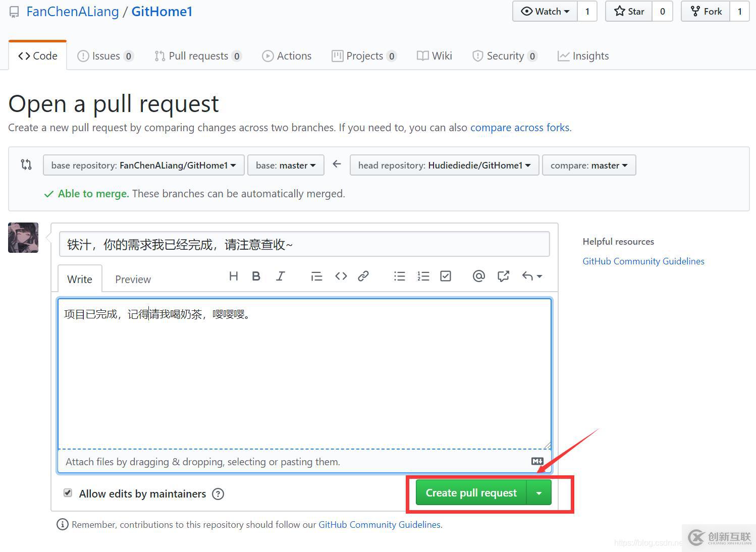Open the Wiki tab
This screenshot has height=552, width=756.
[435, 56]
